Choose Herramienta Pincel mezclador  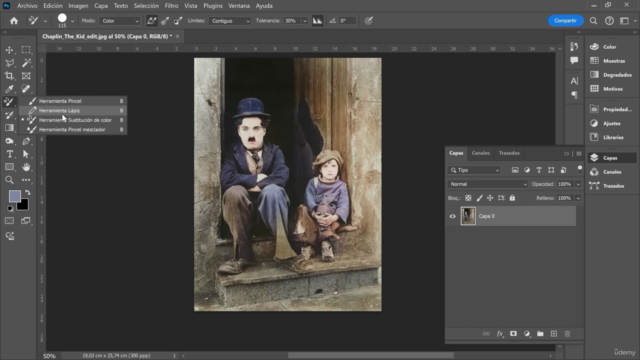coord(73,130)
